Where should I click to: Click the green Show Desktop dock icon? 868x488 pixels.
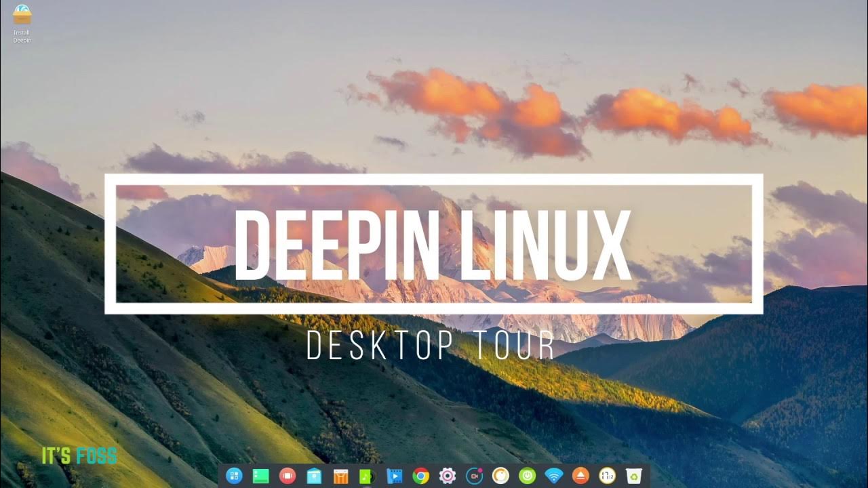coord(261,476)
